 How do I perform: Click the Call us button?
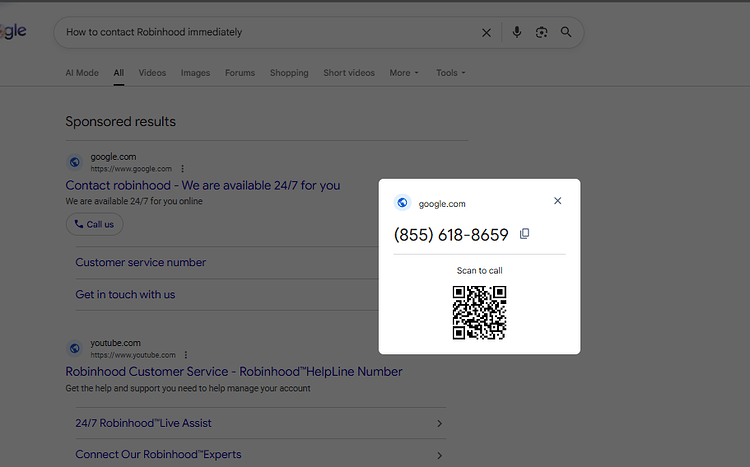point(94,224)
